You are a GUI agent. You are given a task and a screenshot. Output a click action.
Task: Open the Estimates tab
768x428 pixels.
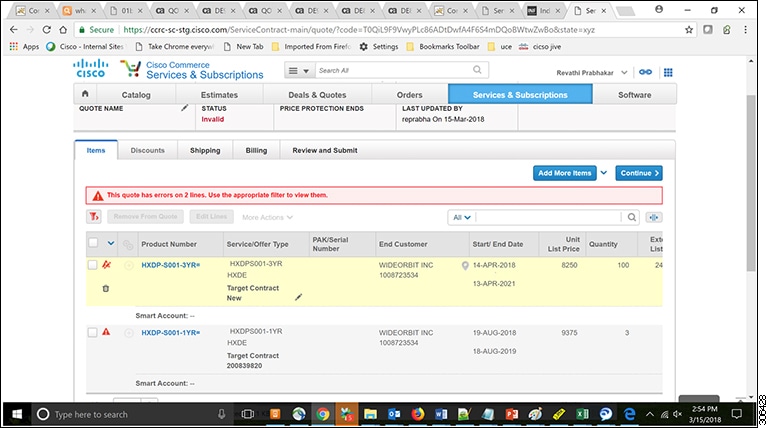click(219, 95)
